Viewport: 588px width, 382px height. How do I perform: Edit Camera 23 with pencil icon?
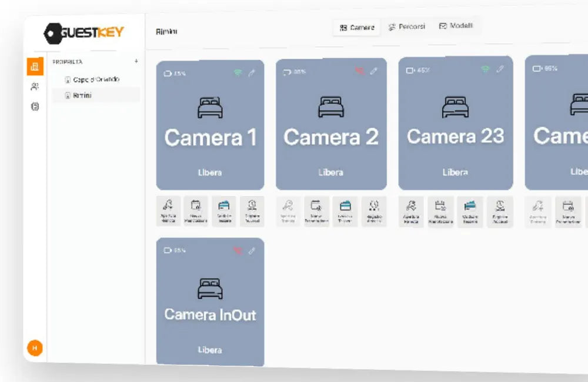[x=500, y=69]
